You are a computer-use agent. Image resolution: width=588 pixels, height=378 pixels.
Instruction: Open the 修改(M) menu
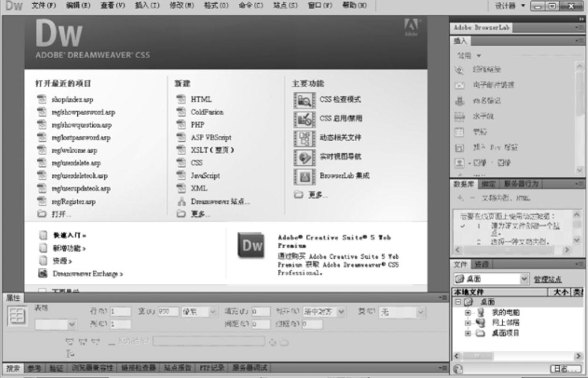[181, 6]
